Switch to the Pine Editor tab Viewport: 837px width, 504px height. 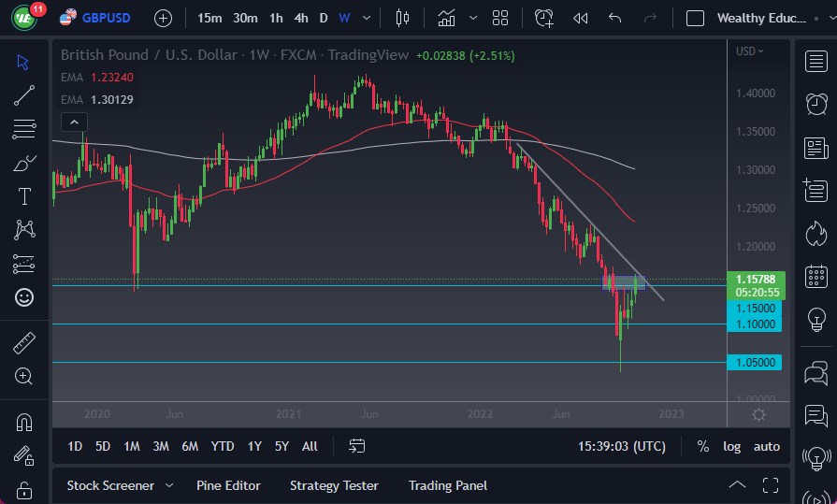(228, 485)
